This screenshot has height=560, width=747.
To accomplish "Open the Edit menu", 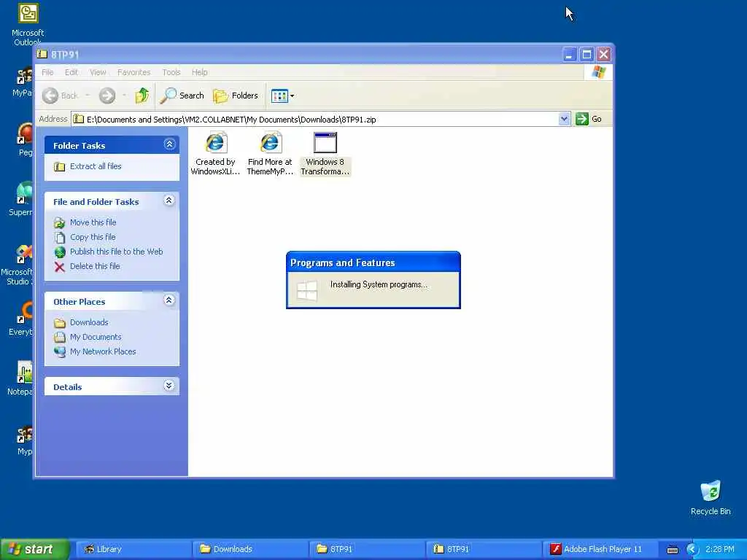I will point(71,72).
